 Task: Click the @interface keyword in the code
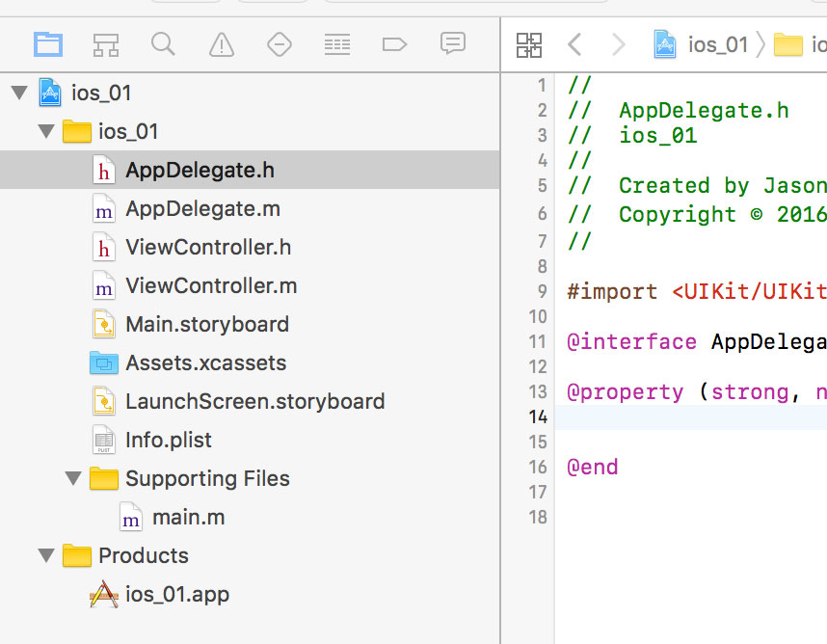pyautogui.click(x=632, y=342)
